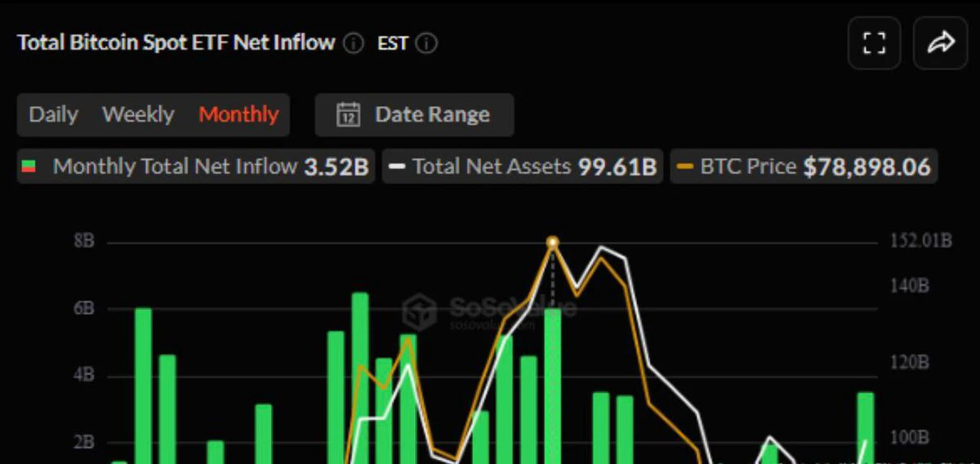The width and height of the screenshot is (980, 464).
Task: Click the 100B right axis label
Action: [910, 438]
